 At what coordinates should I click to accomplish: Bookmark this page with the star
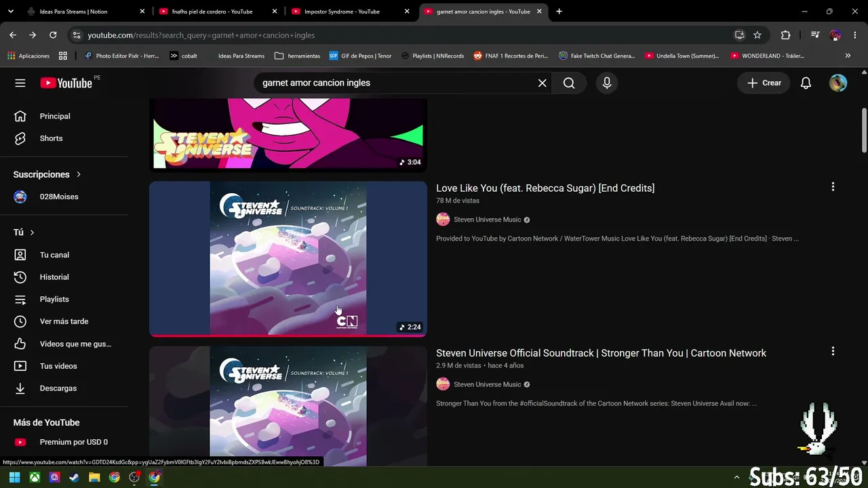point(757,35)
